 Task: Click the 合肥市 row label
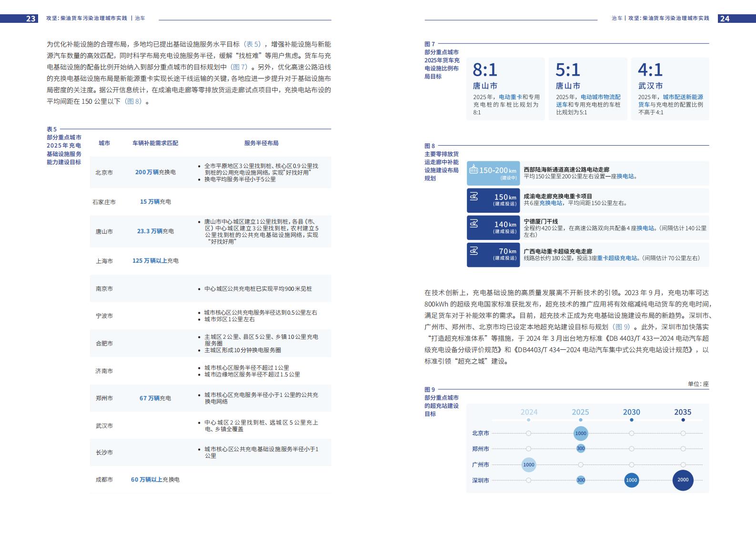(x=104, y=344)
